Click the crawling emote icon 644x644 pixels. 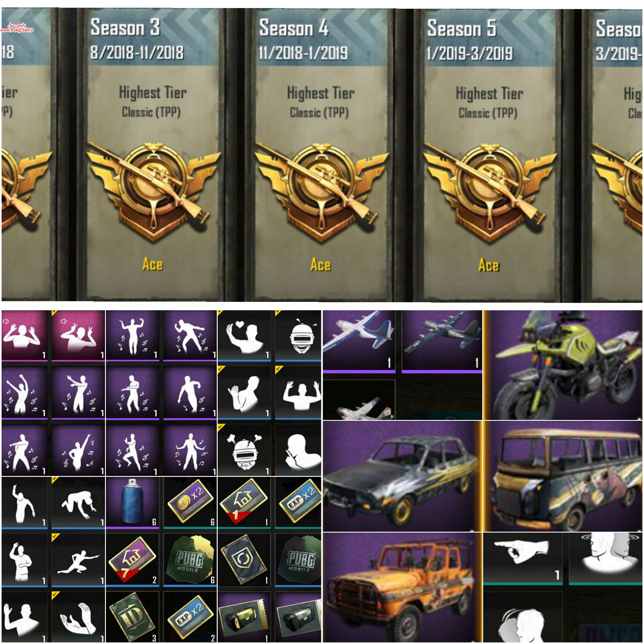[78, 502]
